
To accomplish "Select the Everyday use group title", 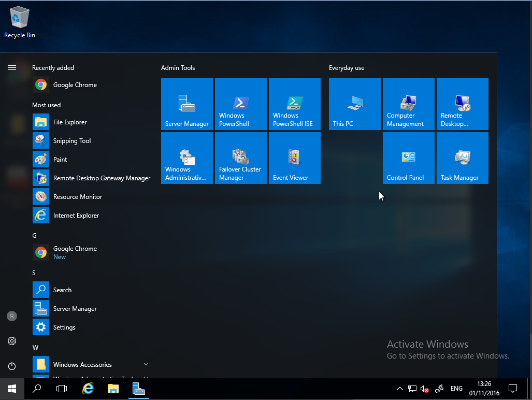I will pos(347,68).
